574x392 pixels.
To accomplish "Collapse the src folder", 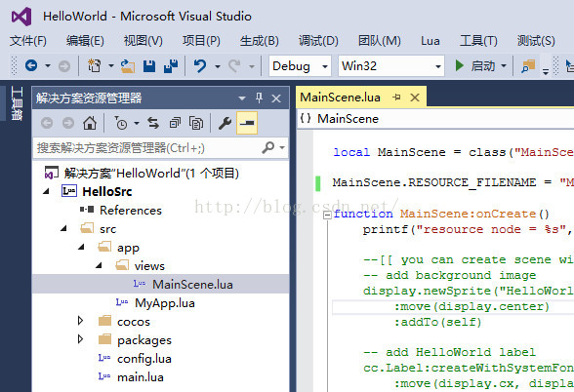I will [63, 228].
